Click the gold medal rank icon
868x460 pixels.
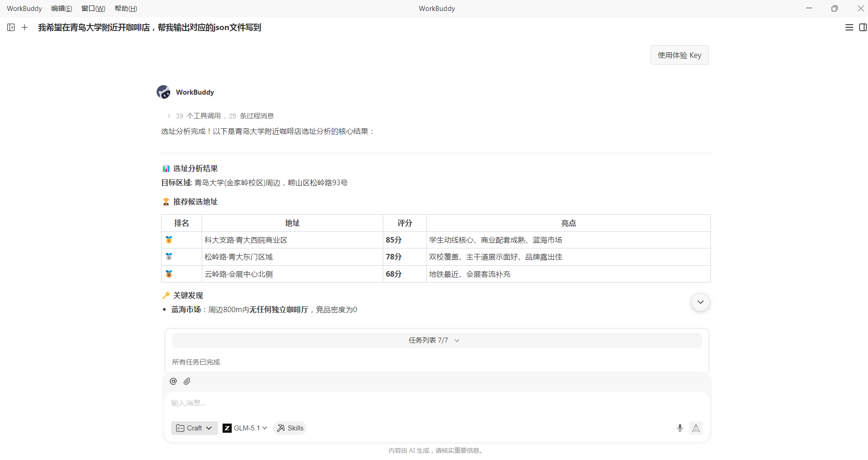tap(169, 240)
